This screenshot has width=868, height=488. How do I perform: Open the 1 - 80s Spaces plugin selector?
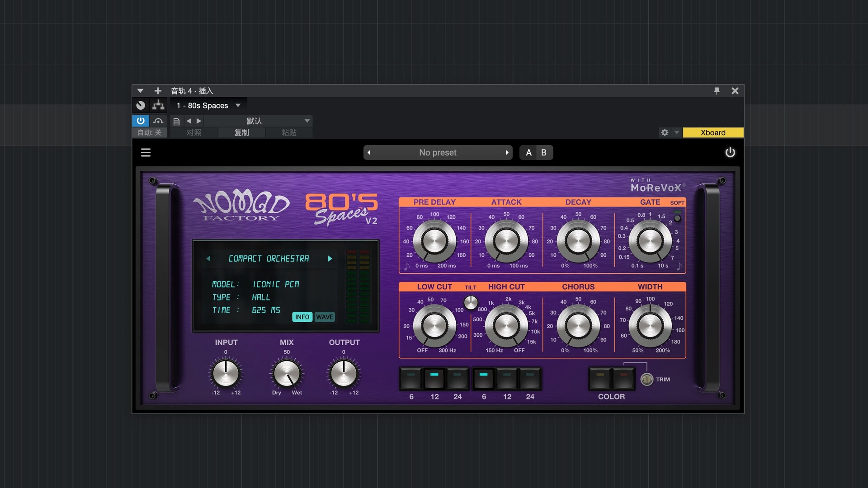[x=208, y=105]
